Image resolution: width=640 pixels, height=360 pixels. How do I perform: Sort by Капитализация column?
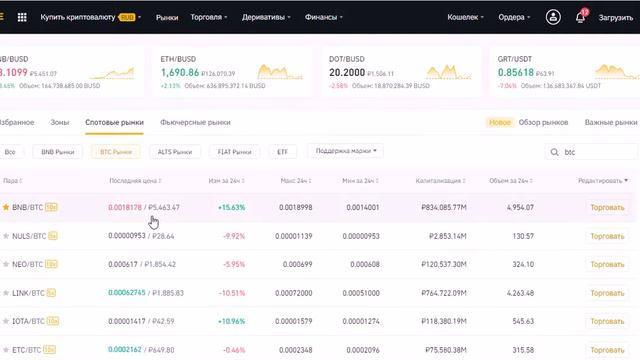click(441, 180)
